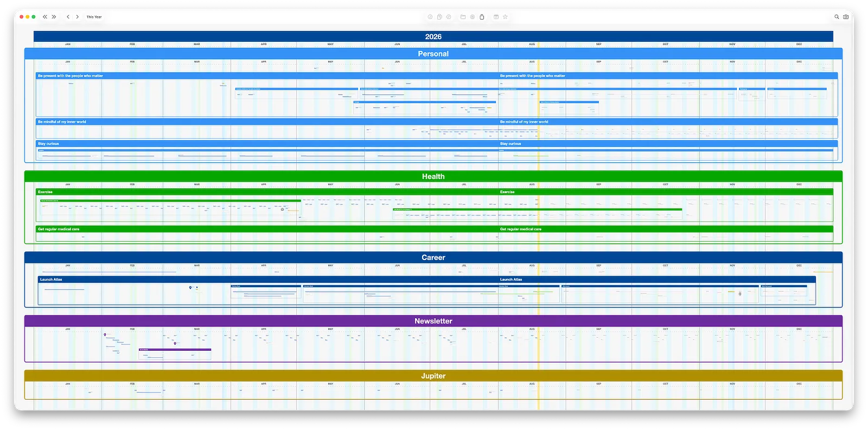Select the Newsletter section header
This screenshot has width=868, height=430.
(x=433, y=321)
